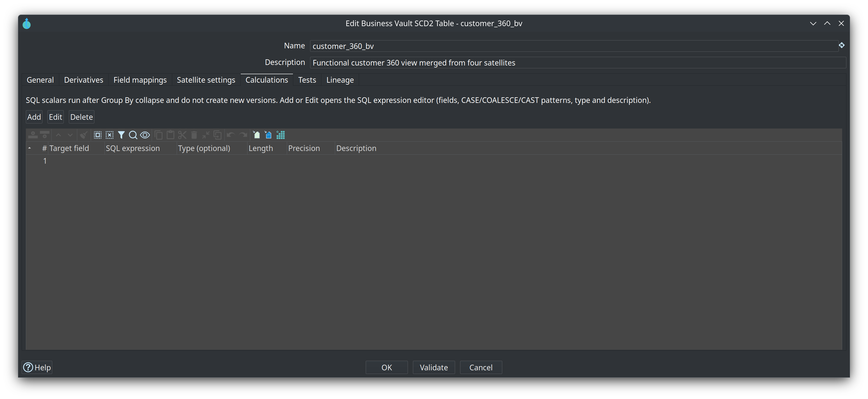Click the redo arrow icon

click(243, 135)
